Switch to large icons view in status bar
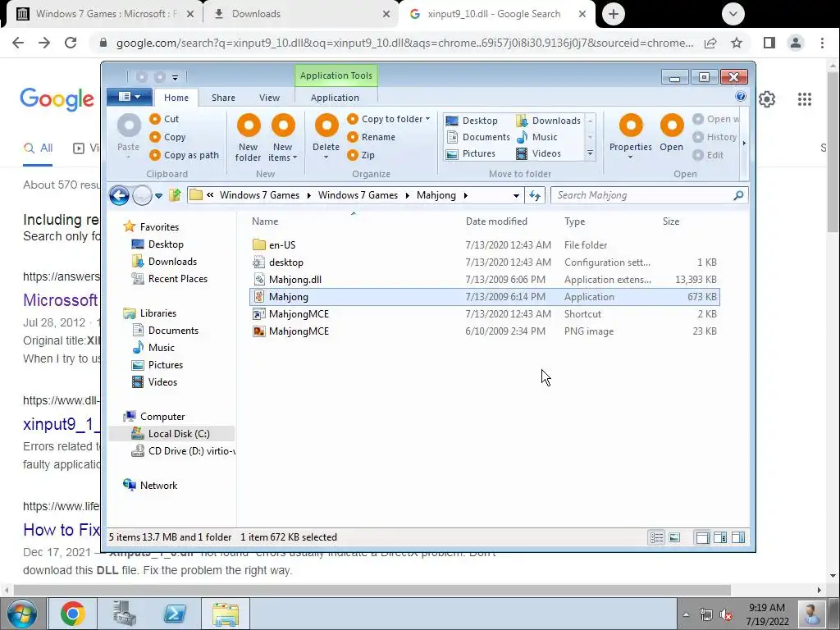The width and height of the screenshot is (840, 630). coord(674,537)
